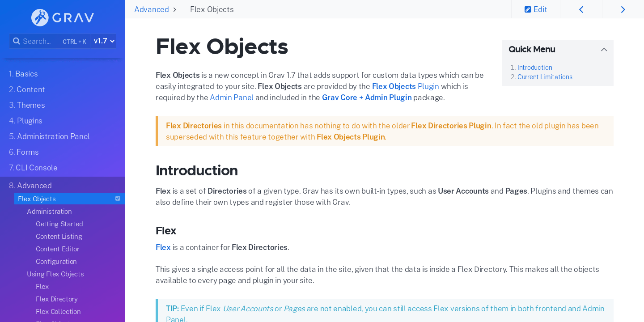644x322 pixels.
Task: Expand the 8. Advanced sidebar section
Action: [30, 186]
